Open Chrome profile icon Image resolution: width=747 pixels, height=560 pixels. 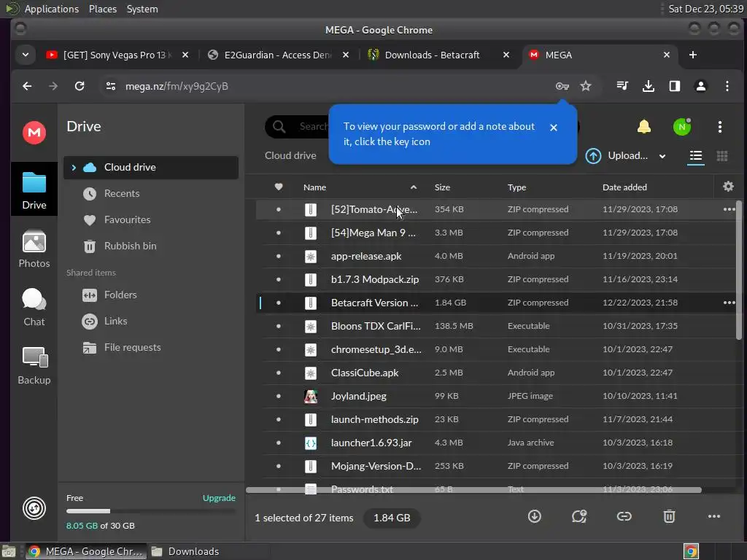coord(701,86)
